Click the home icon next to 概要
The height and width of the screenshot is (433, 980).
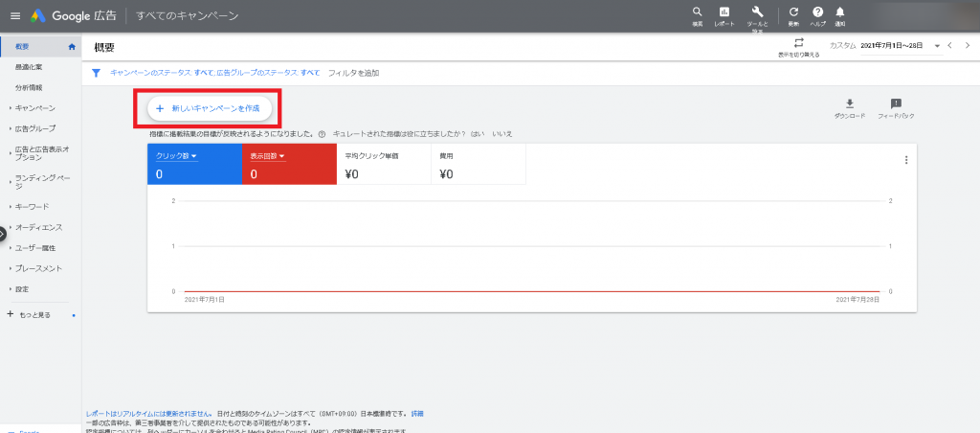click(71, 46)
